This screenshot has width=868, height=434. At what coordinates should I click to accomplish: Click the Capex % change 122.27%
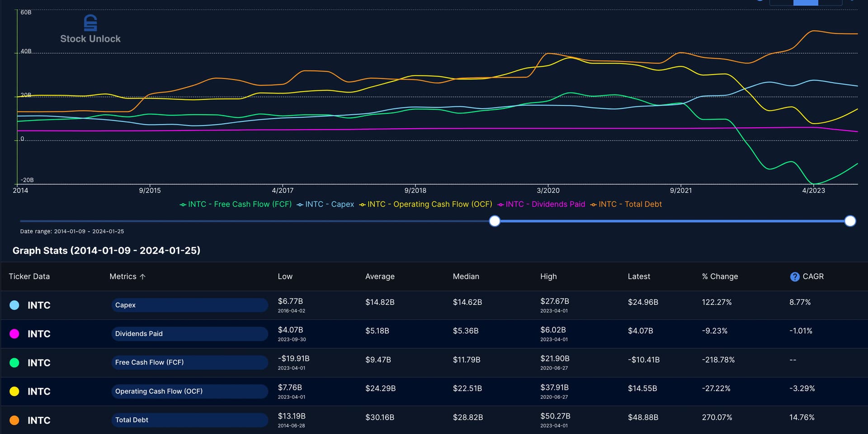717,302
